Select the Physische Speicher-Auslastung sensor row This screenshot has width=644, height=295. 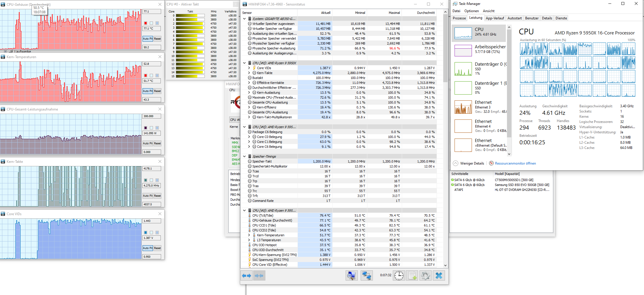pos(339,48)
